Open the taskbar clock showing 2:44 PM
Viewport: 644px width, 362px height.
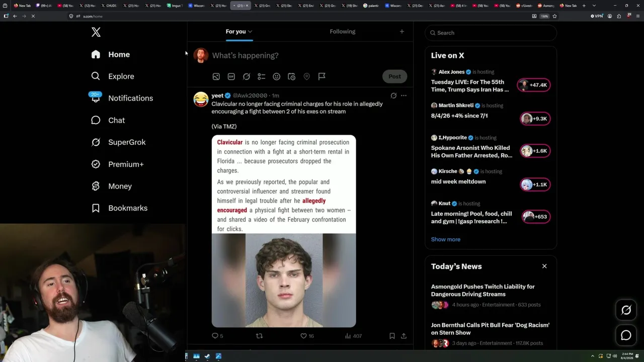tap(627, 356)
